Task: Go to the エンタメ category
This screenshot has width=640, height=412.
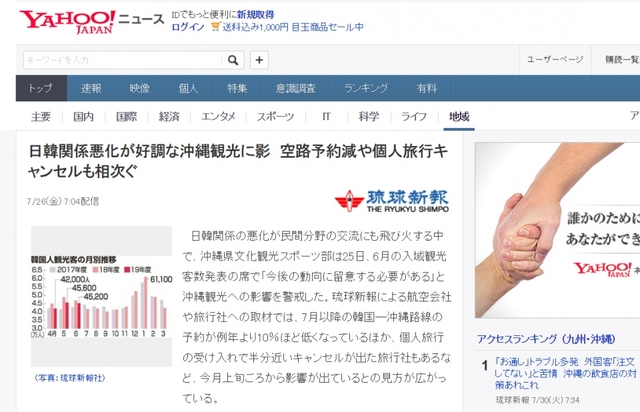Action: point(219,116)
